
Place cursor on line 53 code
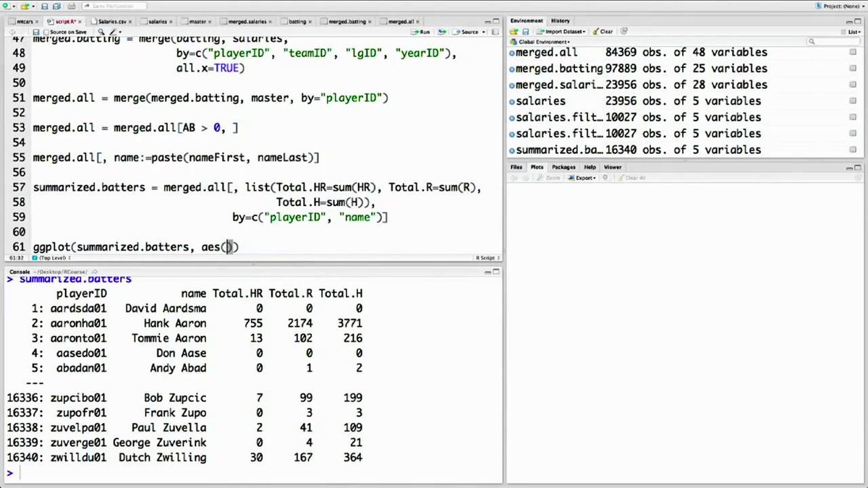[x=135, y=128]
